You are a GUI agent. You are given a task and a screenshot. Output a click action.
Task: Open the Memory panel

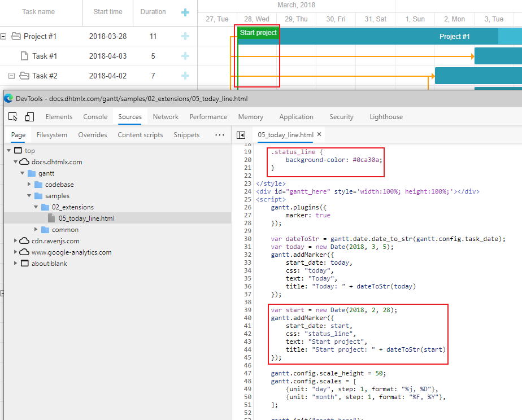coord(251,117)
